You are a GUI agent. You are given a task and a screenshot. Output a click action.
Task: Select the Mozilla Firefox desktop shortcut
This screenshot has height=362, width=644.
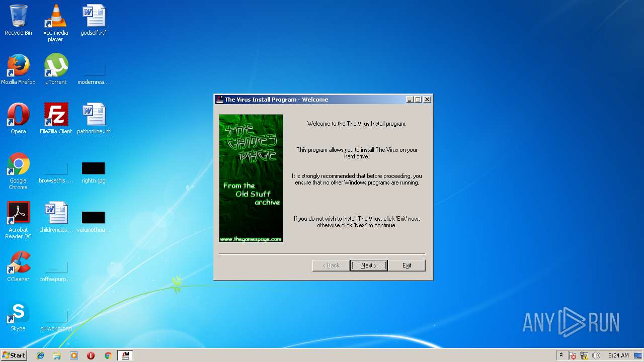[18, 69]
